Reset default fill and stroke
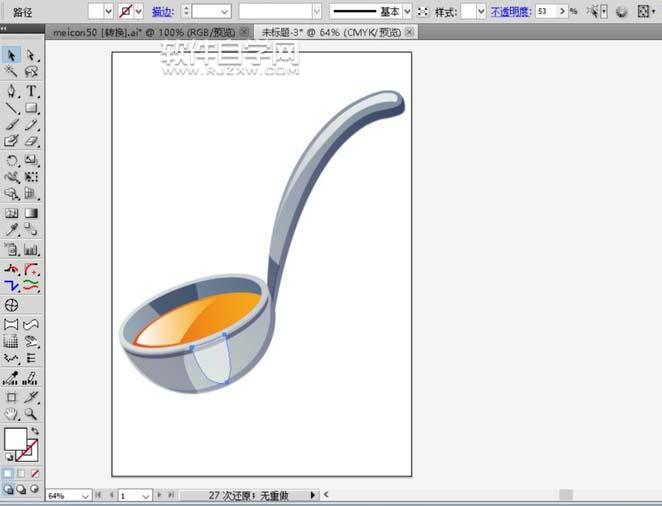 click(x=8, y=457)
